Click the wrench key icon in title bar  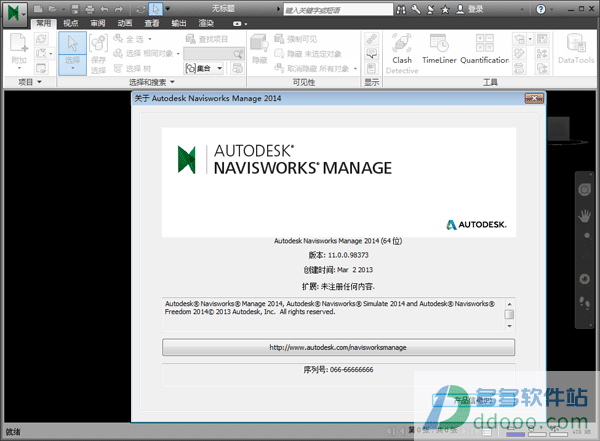click(416, 9)
